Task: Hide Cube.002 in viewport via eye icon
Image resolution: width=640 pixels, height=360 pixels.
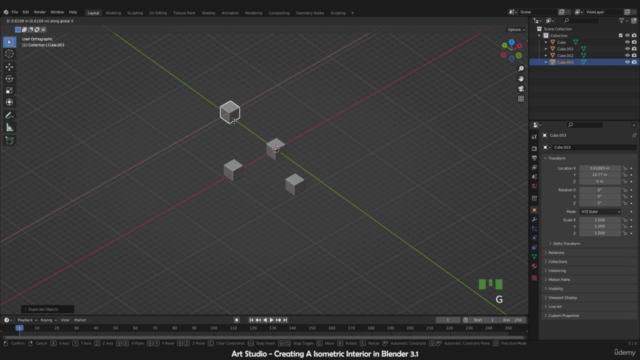Action: (x=627, y=55)
